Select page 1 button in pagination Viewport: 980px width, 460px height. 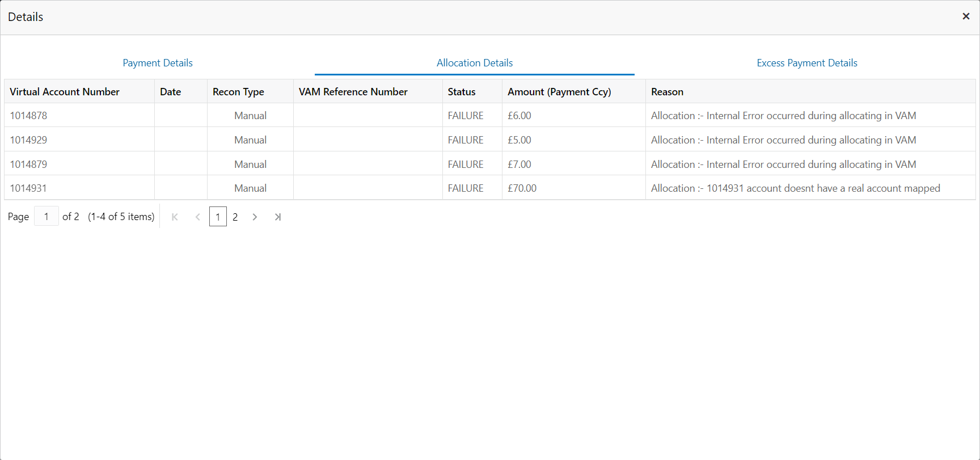coord(218,217)
